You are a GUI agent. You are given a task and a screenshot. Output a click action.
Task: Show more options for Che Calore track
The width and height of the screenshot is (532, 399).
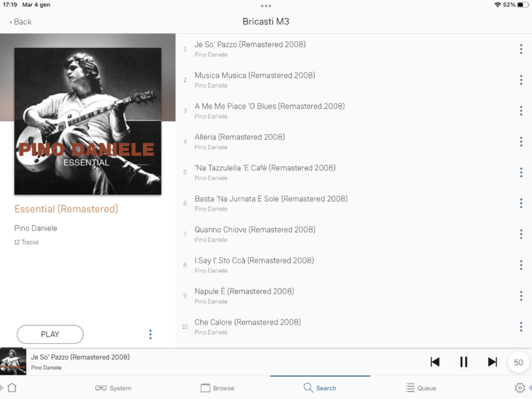[x=521, y=327]
